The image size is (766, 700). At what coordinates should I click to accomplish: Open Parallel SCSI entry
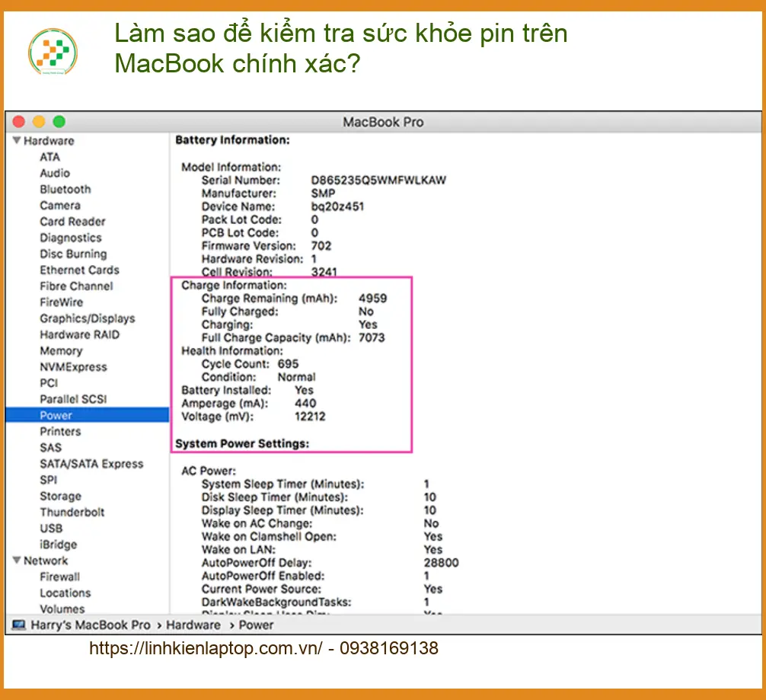click(73, 399)
